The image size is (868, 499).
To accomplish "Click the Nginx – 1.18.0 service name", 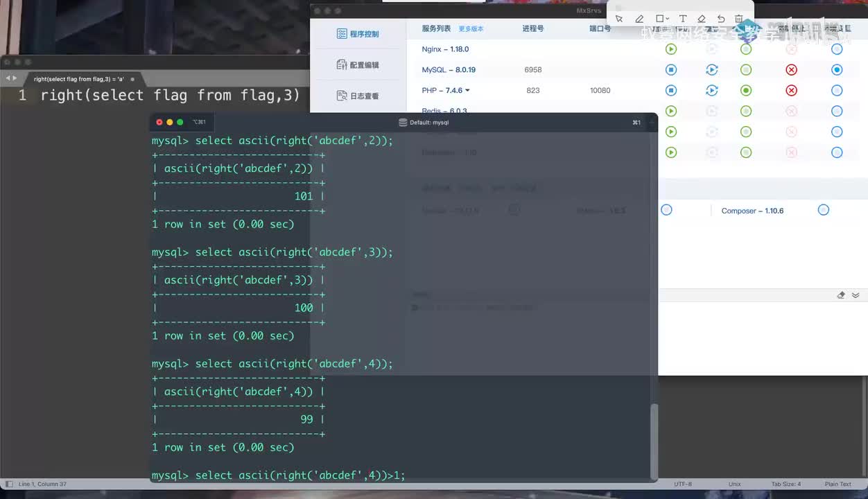I will tap(445, 49).
